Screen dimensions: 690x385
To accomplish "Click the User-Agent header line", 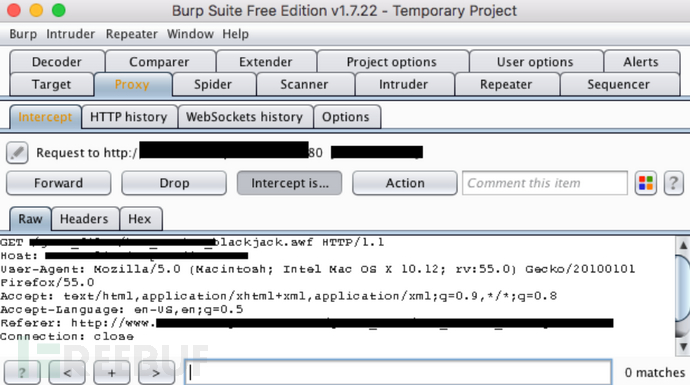I will tap(318, 269).
